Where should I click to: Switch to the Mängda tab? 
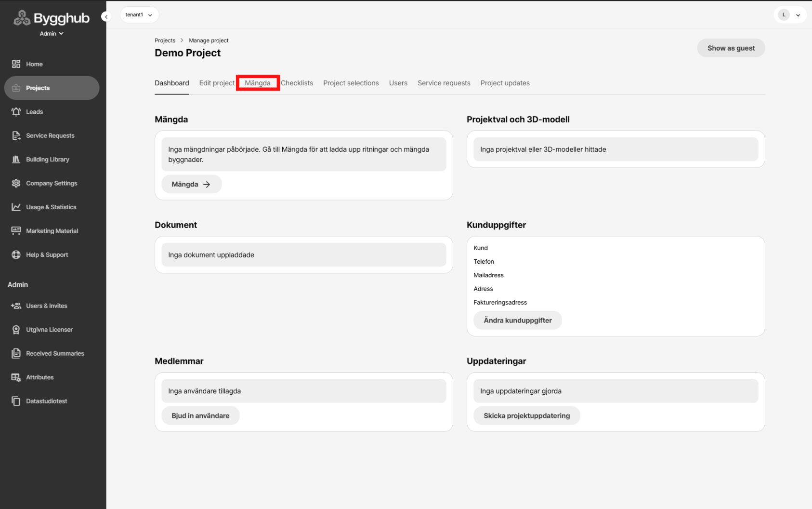tap(258, 83)
